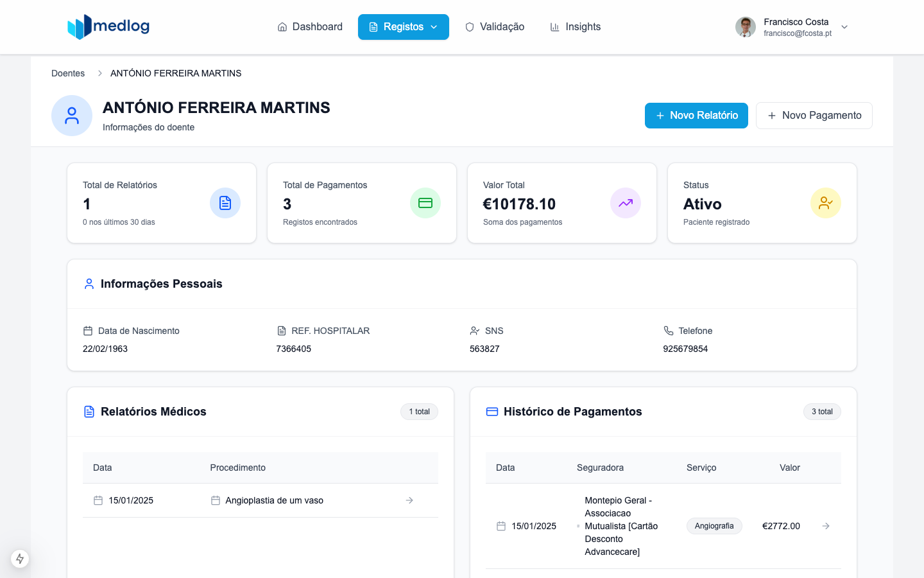This screenshot has width=924, height=578.
Task: Click Francisco Costa's profile picture
Action: [x=745, y=27]
